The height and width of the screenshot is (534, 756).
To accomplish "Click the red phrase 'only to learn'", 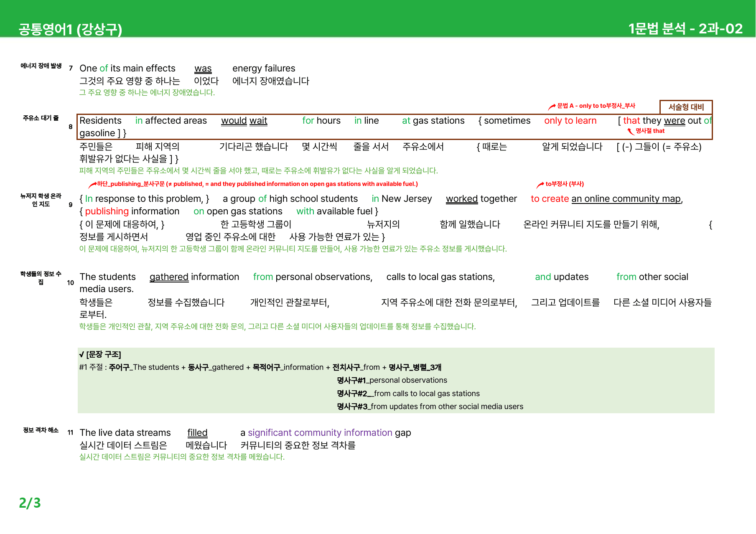I will tap(570, 121).
